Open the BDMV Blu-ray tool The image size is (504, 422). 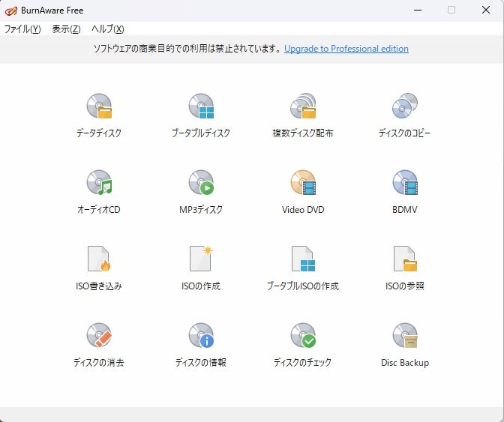(404, 184)
